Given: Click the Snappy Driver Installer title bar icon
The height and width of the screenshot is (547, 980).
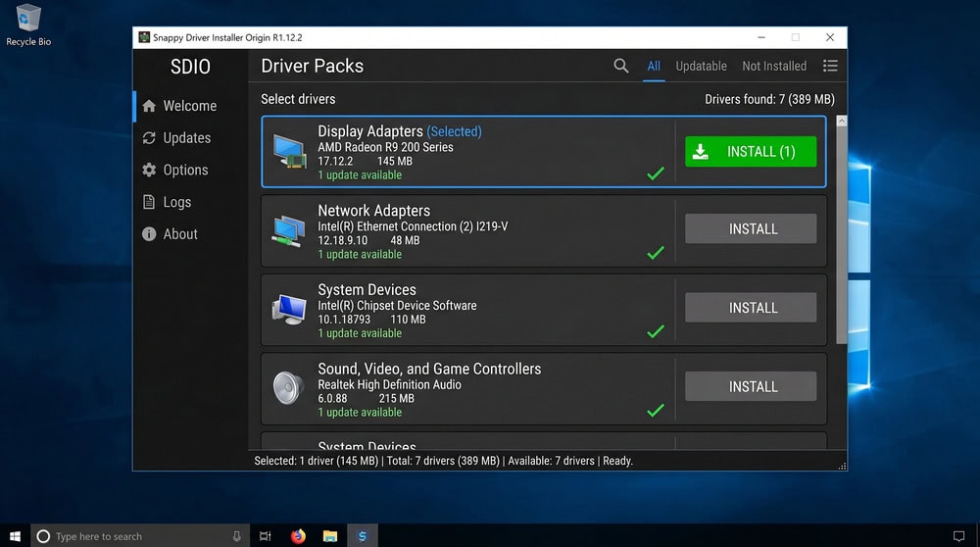Looking at the screenshot, I should click(x=144, y=37).
